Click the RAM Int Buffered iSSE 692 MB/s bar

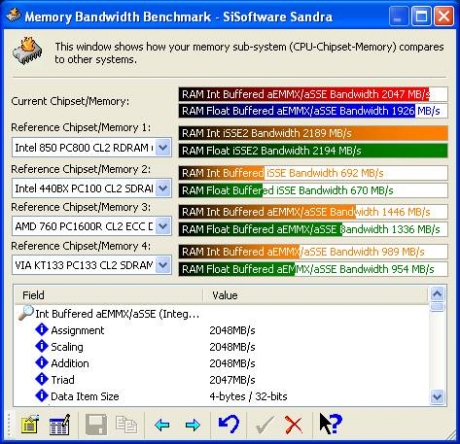coord(313,173)
